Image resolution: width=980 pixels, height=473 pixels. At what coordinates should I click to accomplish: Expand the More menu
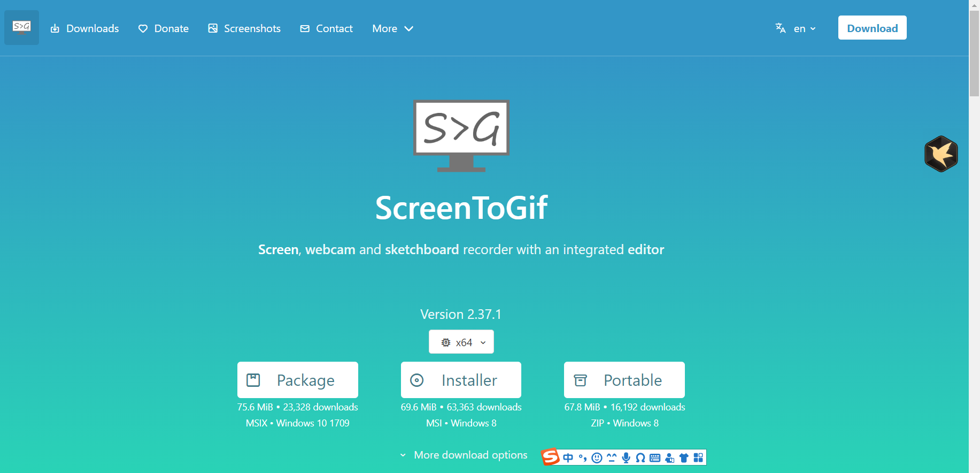pos(392,28)
